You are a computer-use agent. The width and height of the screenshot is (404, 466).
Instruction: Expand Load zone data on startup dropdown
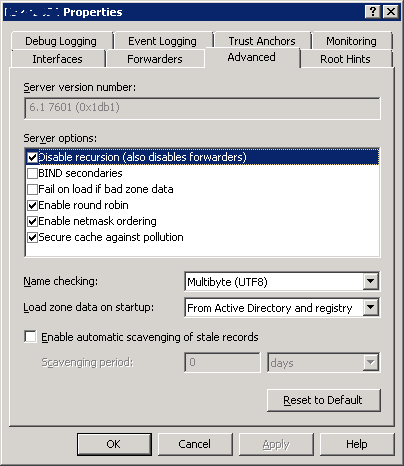pos(371,308)
